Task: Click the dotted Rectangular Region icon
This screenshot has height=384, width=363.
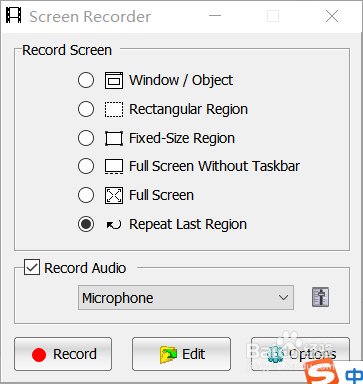Action: point(114,109)
